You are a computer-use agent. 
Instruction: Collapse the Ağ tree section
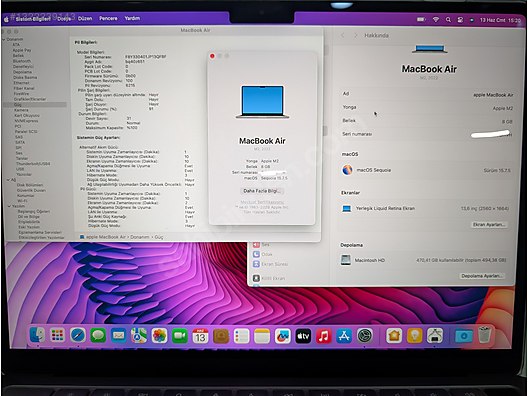8,180
